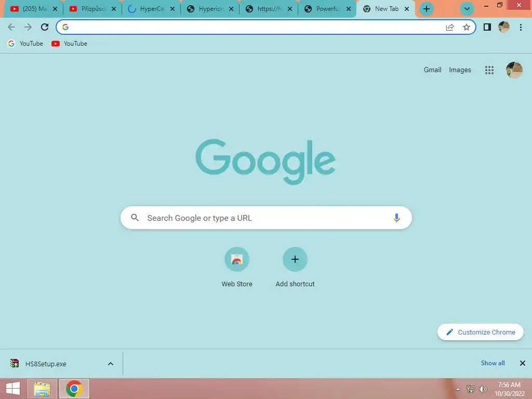Open the side panel
This screenshot has height=399, width=532.
(x=487, y=27)
